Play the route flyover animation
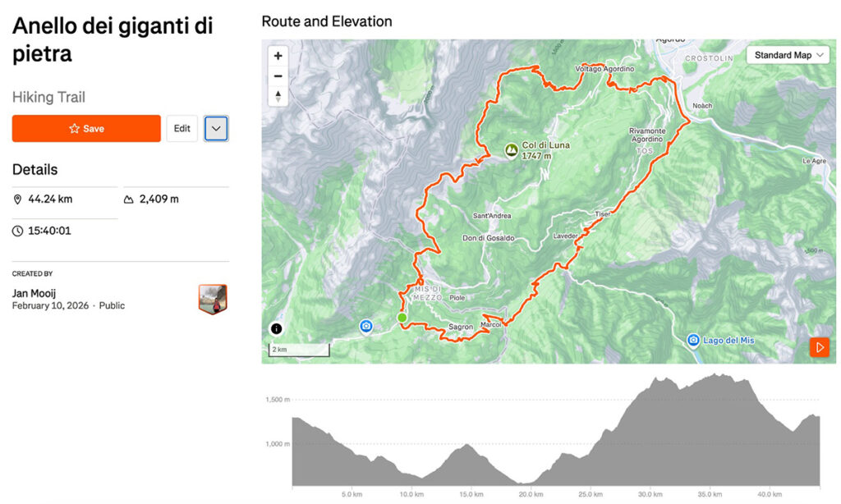The height and width of the screenshot is (504, 841). click(x=819, y=347)
